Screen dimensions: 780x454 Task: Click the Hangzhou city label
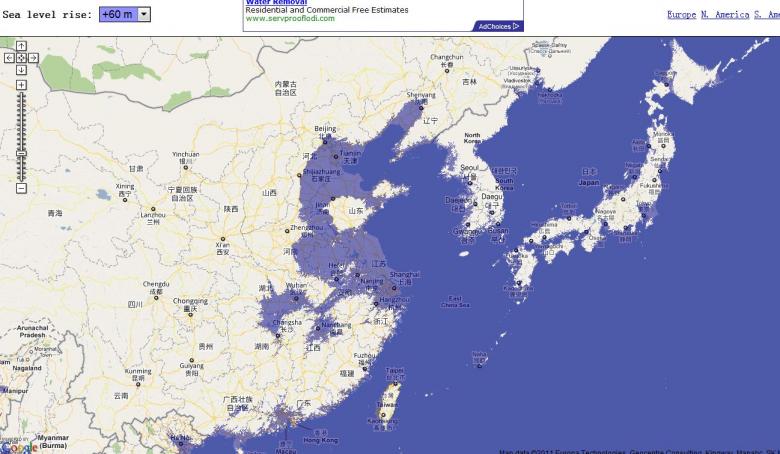coord(394,300)
